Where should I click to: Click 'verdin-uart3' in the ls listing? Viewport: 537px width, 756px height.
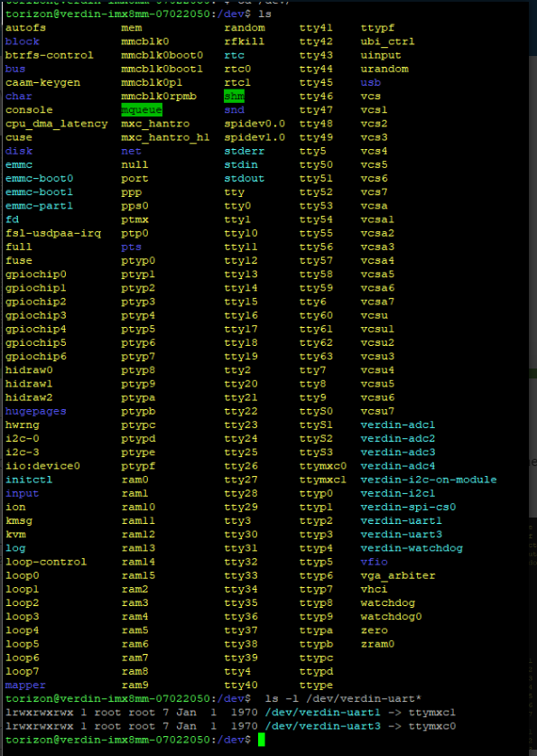[x=402, y=535]
